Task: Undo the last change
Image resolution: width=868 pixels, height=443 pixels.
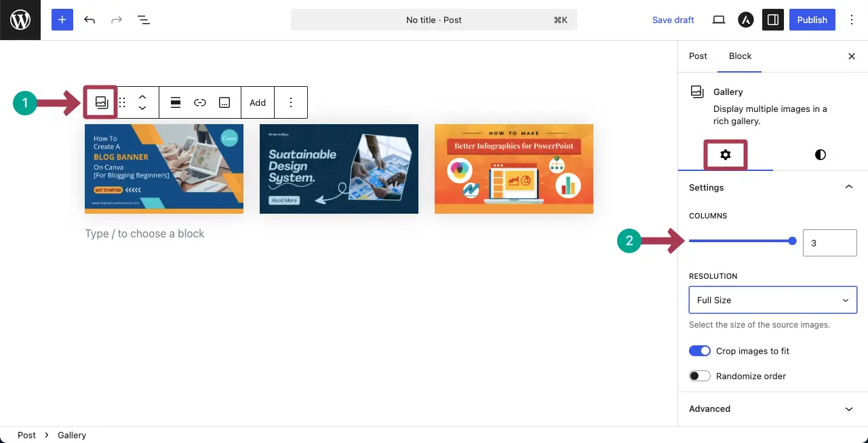Action: (x=90, y=20)
